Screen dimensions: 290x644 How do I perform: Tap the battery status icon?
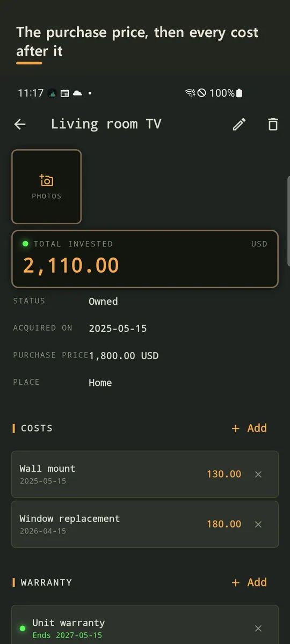tap(240, 93)
